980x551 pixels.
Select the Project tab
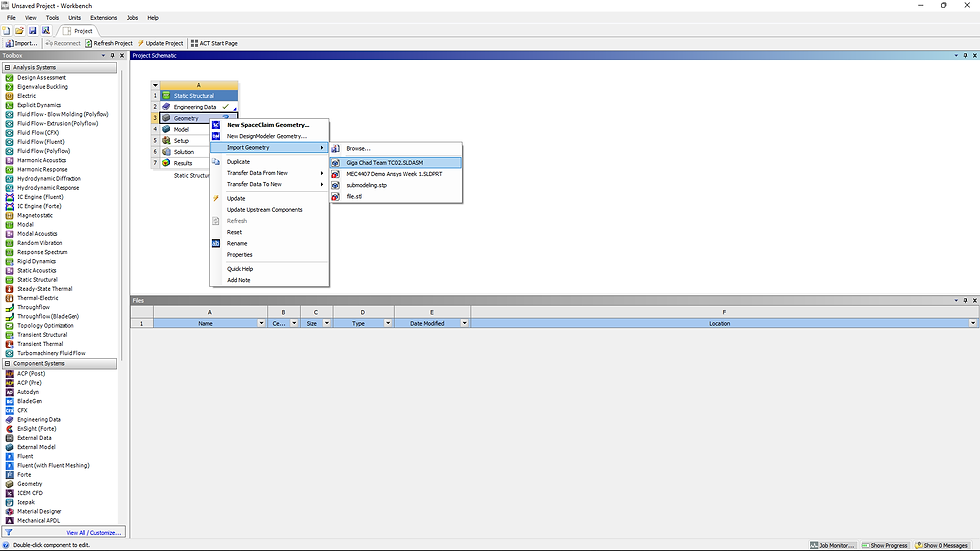coord(78,31)
